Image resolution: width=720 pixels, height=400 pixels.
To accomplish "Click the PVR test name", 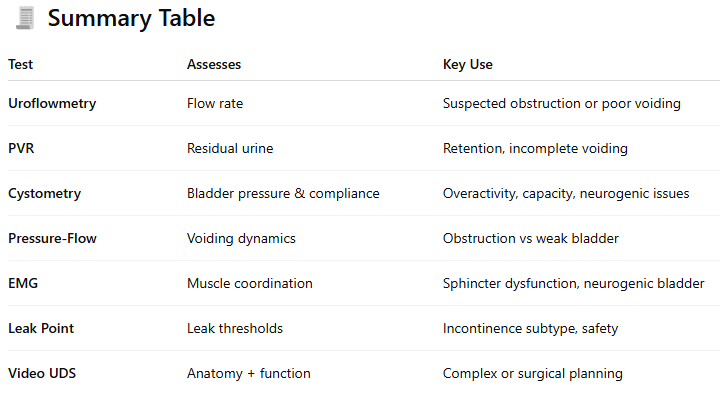I will point(21,148).
